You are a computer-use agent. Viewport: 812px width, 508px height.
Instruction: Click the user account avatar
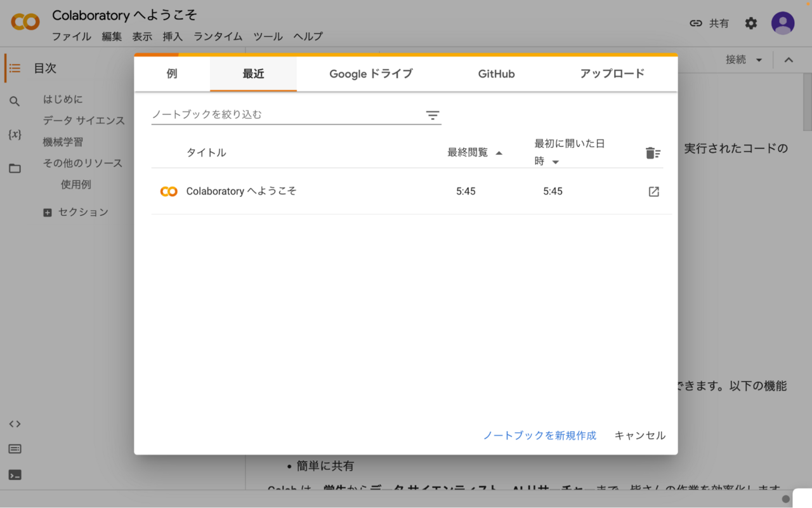click(x=783, y=23)
